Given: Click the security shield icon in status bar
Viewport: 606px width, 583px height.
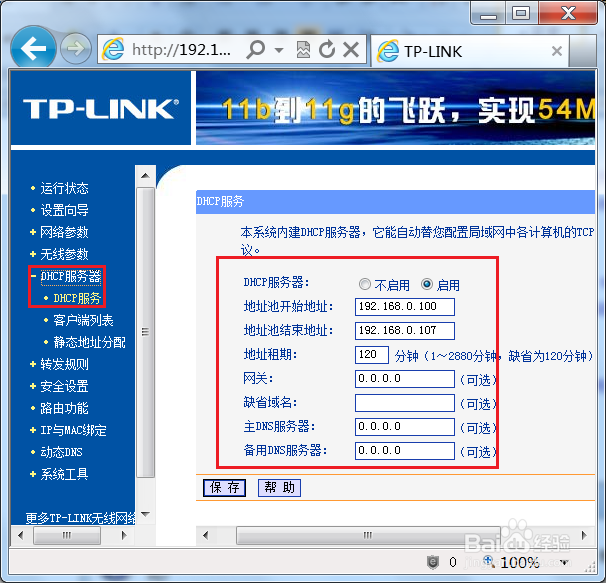Looking at the screenshot, I should coord(433,562).
